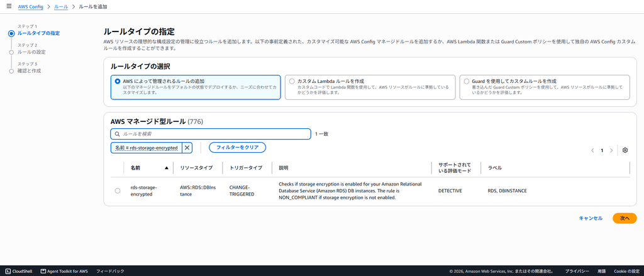
Task: Open Cookie の設定 in footer
Action: point(626,271)
